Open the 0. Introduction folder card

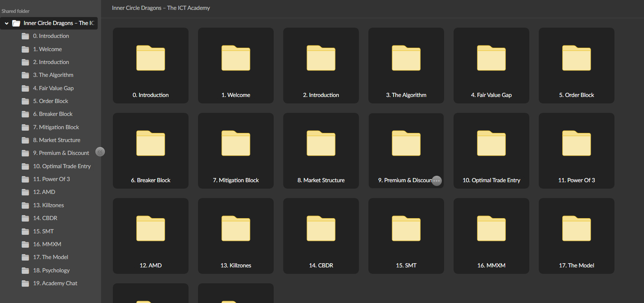click(151, 66)
